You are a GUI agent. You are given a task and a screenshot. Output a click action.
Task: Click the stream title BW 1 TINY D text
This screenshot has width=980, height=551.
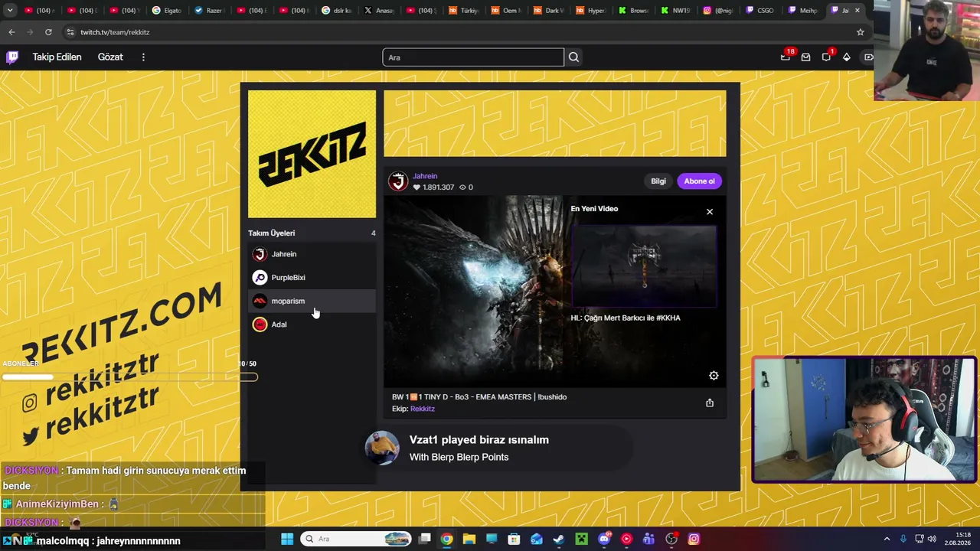pos(479,397)
